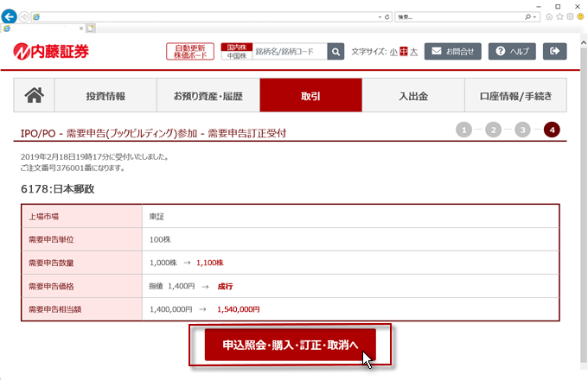Go to home via house icon tab
This screenshot has height=387, width=588.
tap(34, 95)
